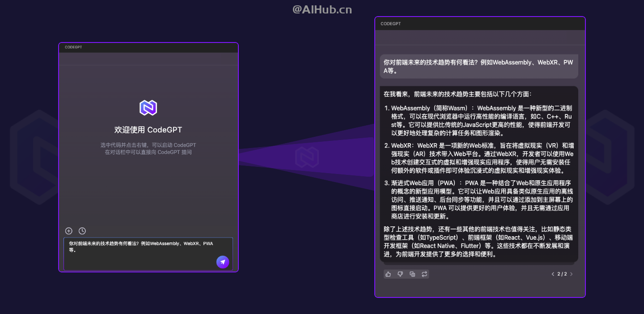Copy the response with the copy icon
The width and height of the screenshot is (644, 314).
coord(412,274)
